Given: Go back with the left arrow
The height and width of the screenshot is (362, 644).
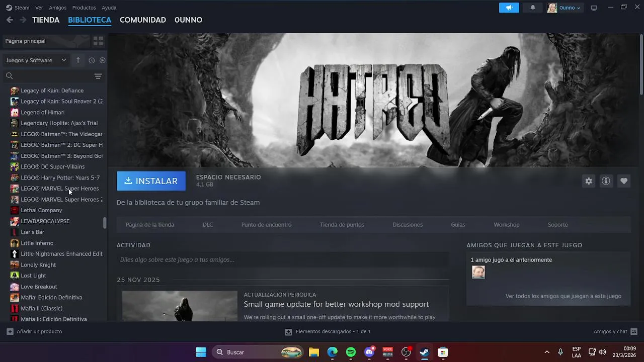Looking at the screenshot, I should [10, 20].
